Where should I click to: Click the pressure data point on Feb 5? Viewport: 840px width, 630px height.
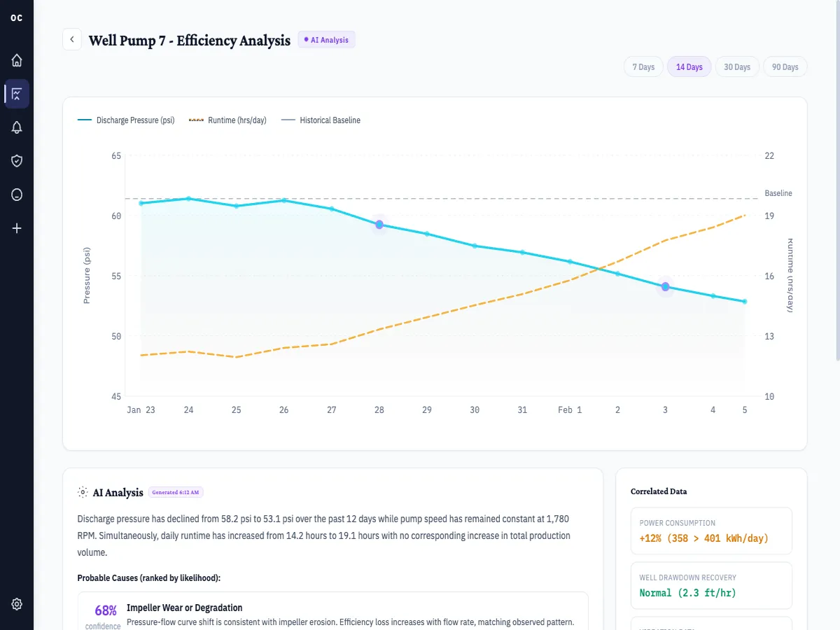[x=745, y=302]
